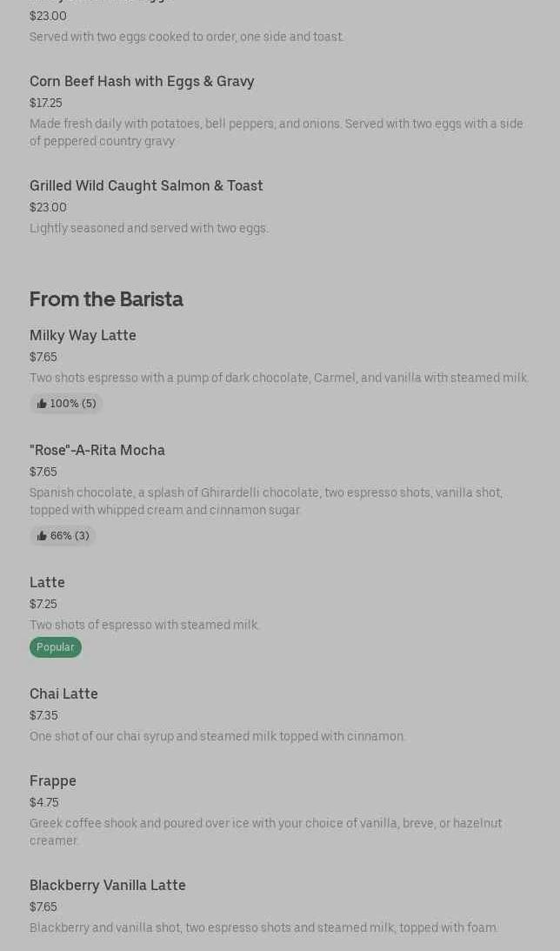Click the Chai Latte description text
The height and width of the screenshot is (951, 560).
tap(217, 736)
